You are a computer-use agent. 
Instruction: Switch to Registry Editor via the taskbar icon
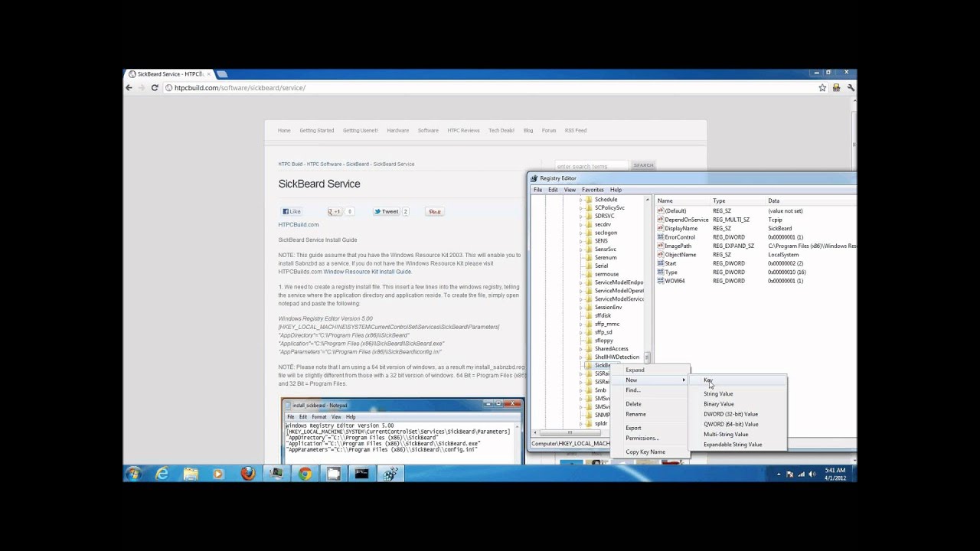tap(390, 474)
